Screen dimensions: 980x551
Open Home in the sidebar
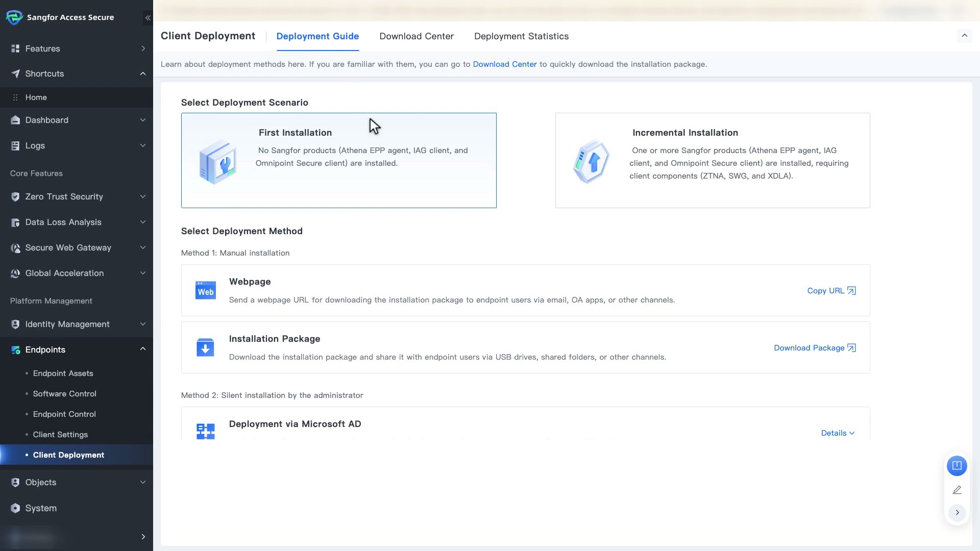77,97
